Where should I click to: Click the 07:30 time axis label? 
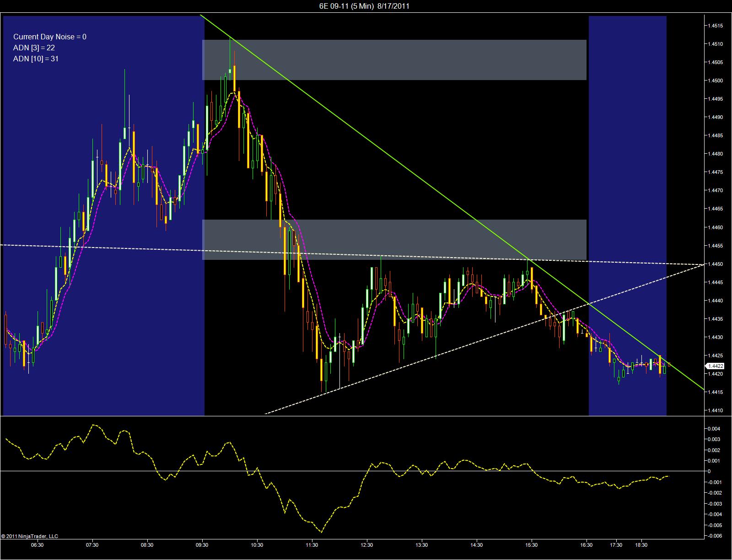92,545
